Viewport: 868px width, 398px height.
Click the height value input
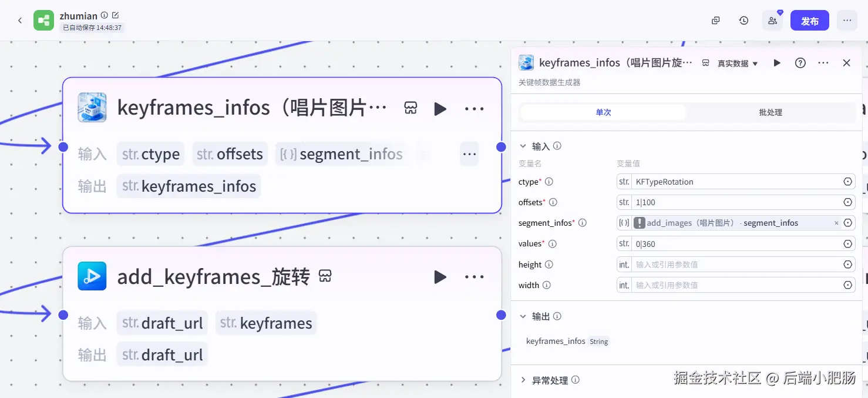(736, 265)
